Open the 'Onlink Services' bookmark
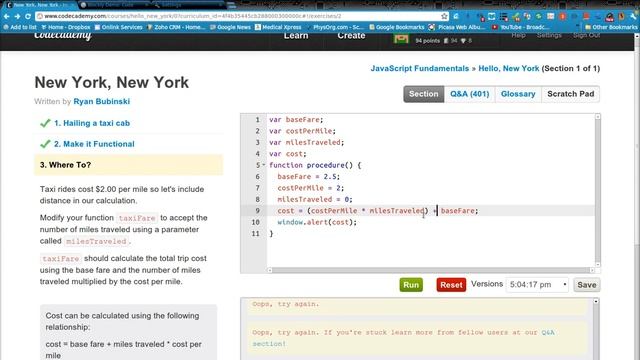 pyautogui.click(x=118, y=27)
